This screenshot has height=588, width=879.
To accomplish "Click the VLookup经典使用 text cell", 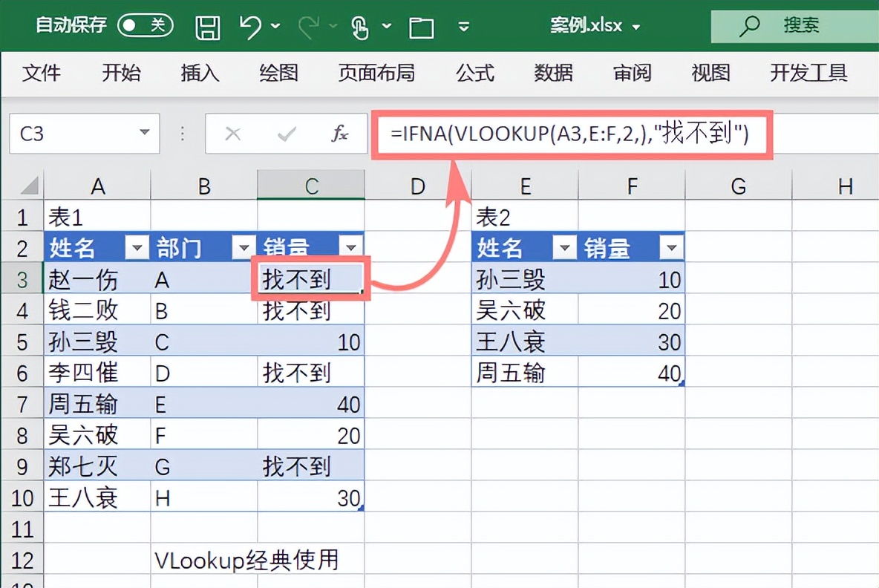I will tap(246, 560).
